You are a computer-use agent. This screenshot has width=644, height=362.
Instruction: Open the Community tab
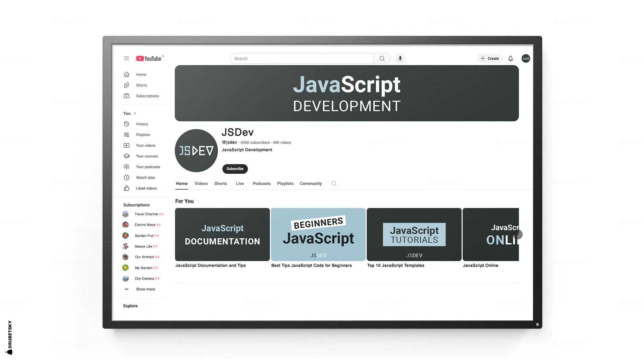(x=311, y=183)
